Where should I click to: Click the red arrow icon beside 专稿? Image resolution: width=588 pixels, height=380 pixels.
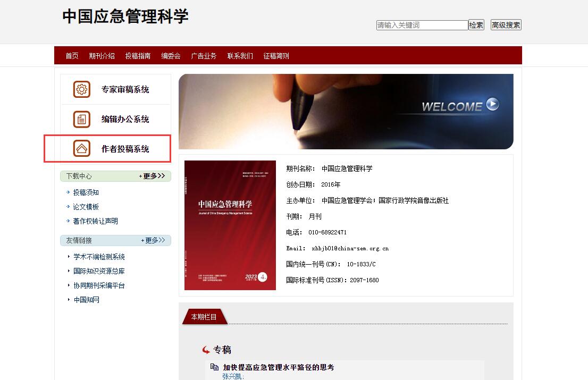pos(206,350)
